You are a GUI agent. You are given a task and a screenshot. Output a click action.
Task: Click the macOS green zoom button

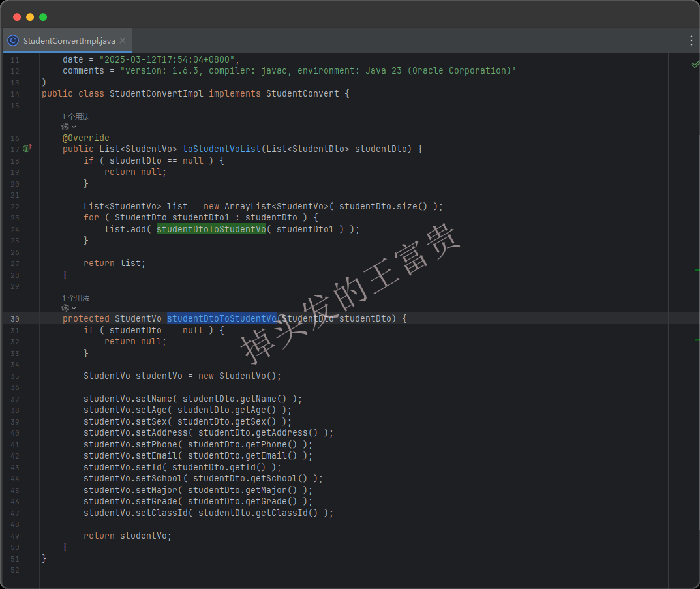43,17
